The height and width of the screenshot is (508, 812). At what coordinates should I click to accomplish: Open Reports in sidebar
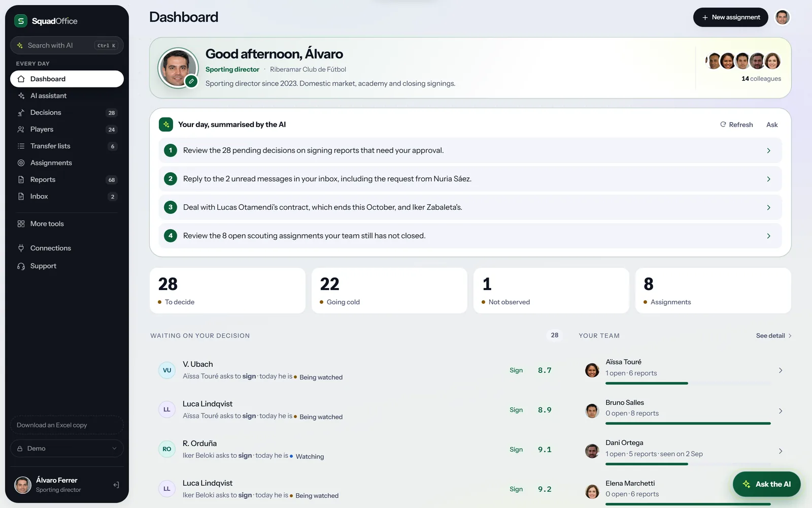click(67, 179)
